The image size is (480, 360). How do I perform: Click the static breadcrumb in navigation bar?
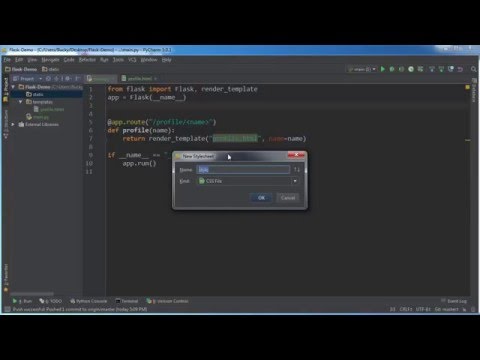click(x=51, y=69)
